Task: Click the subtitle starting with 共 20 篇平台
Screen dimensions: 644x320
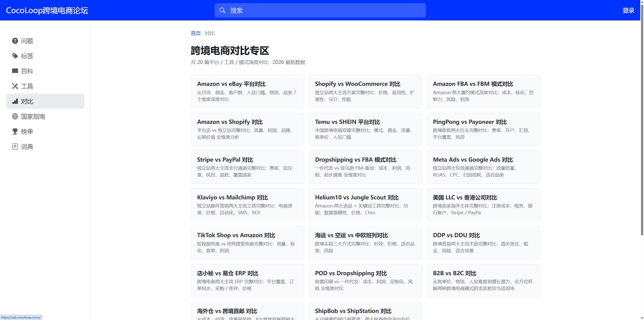Action: point(248,62)
